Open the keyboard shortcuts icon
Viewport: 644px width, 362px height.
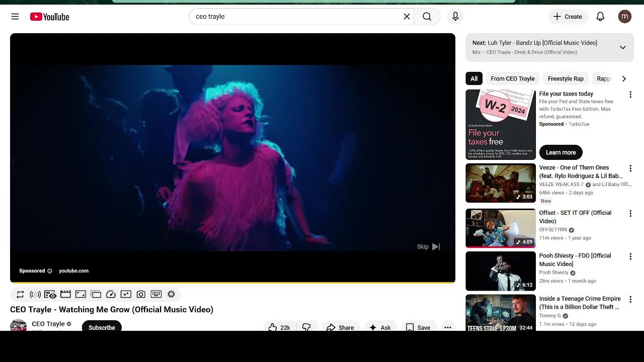pyautogui.click(x=156, y=294)
